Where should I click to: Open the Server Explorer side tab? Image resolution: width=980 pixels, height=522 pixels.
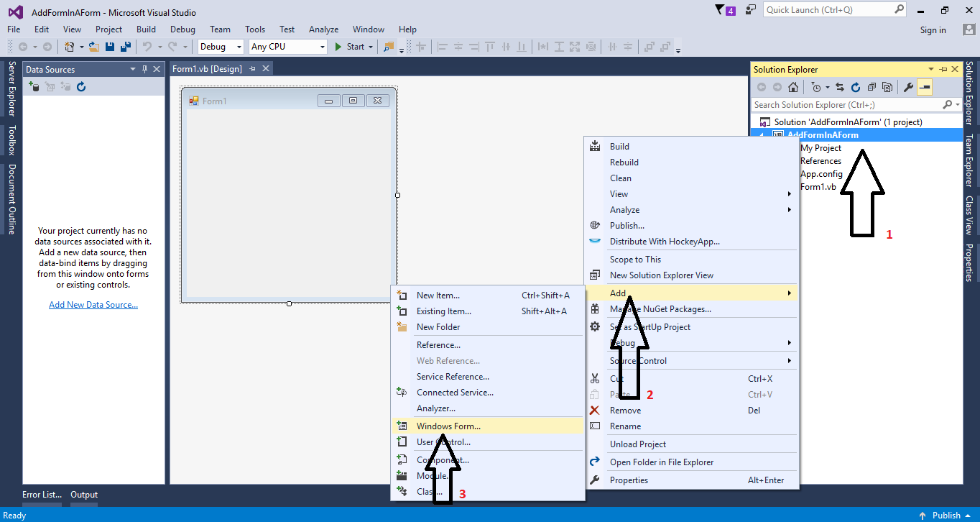[11, 89]
